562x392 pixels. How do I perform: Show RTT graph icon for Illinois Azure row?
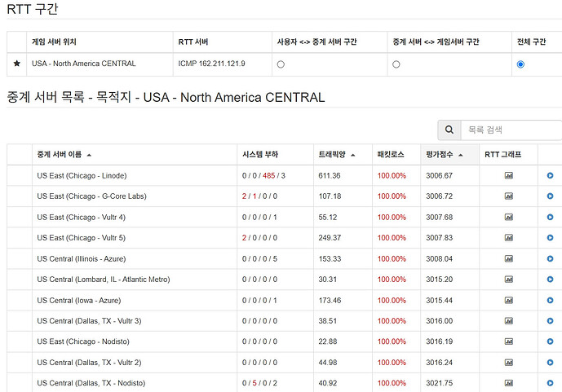tap(509, 258)
